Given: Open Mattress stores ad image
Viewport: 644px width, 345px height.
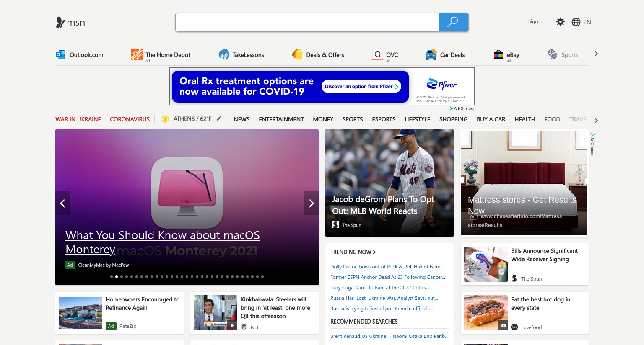Looking at the screenshot, I should coord(524,183).
